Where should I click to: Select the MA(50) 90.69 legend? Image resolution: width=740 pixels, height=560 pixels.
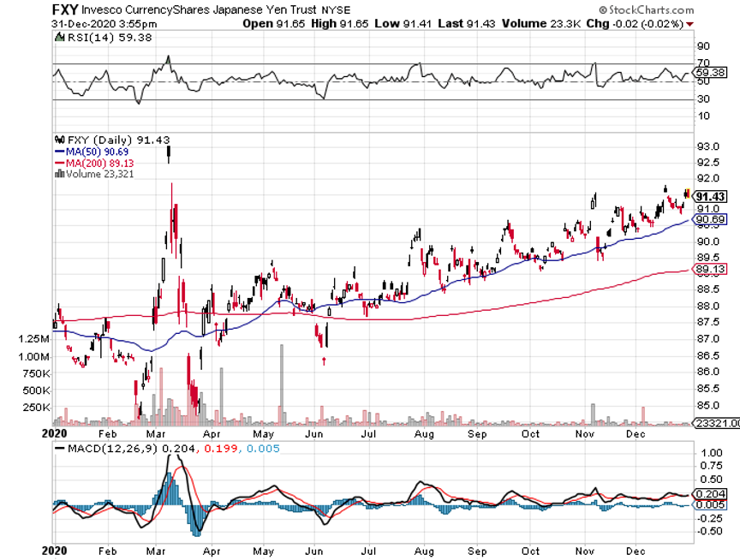pos(92,152)
